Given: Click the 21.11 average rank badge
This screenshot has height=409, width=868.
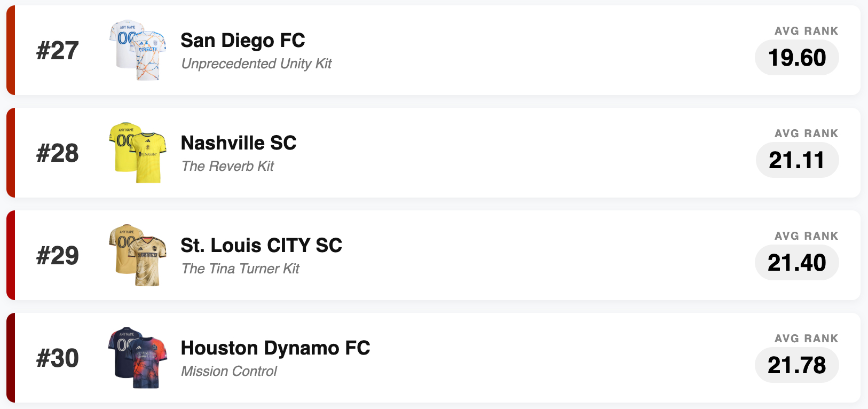Looking at the screenshot, I should click(x=796, y=160).
